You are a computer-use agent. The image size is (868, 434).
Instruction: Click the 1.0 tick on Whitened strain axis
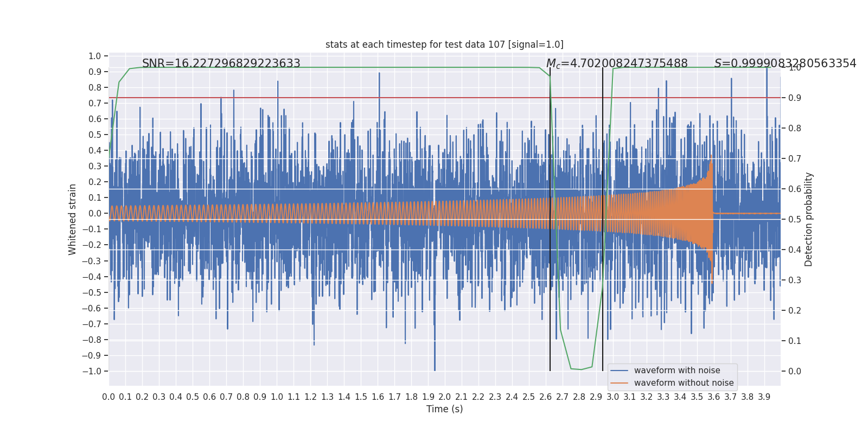[x=95, y=56]
